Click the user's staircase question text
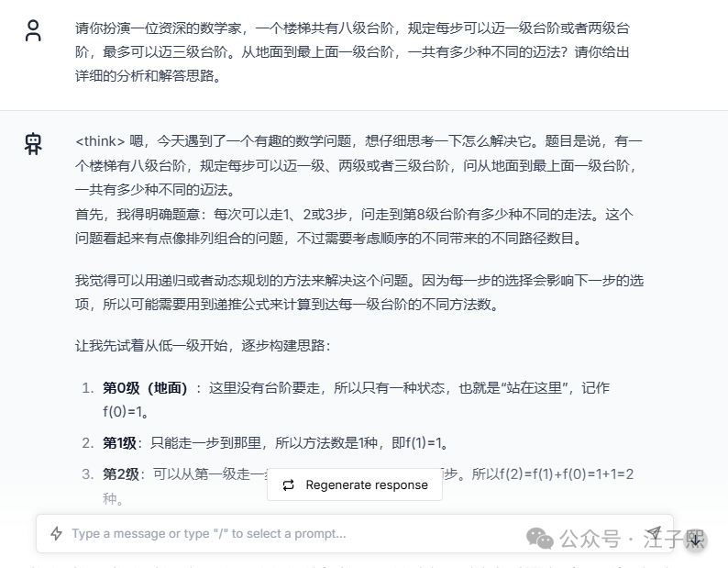The width and height of the screenshot is (728, 568). [352, 51]
